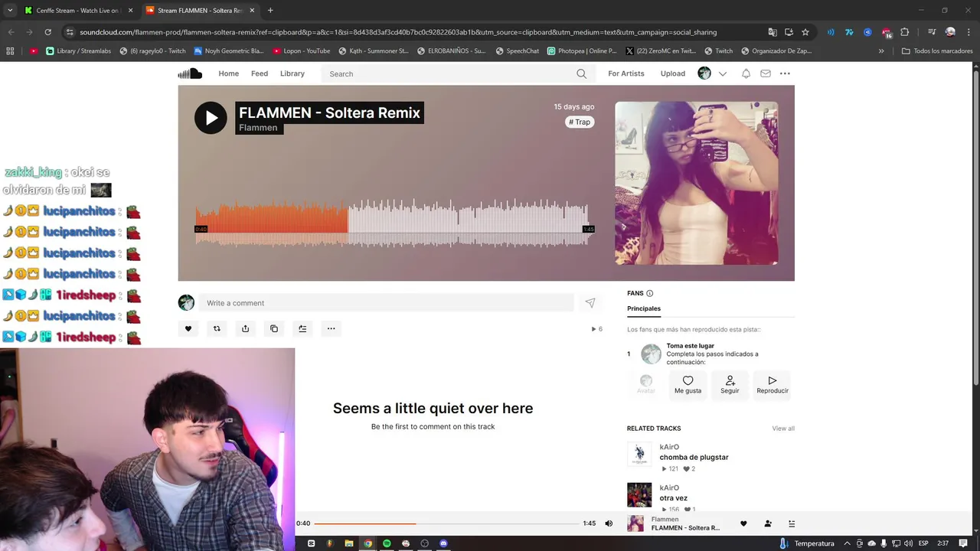Open the Upload page
Viewport: 980px width, 551px height.
point(673,73)
